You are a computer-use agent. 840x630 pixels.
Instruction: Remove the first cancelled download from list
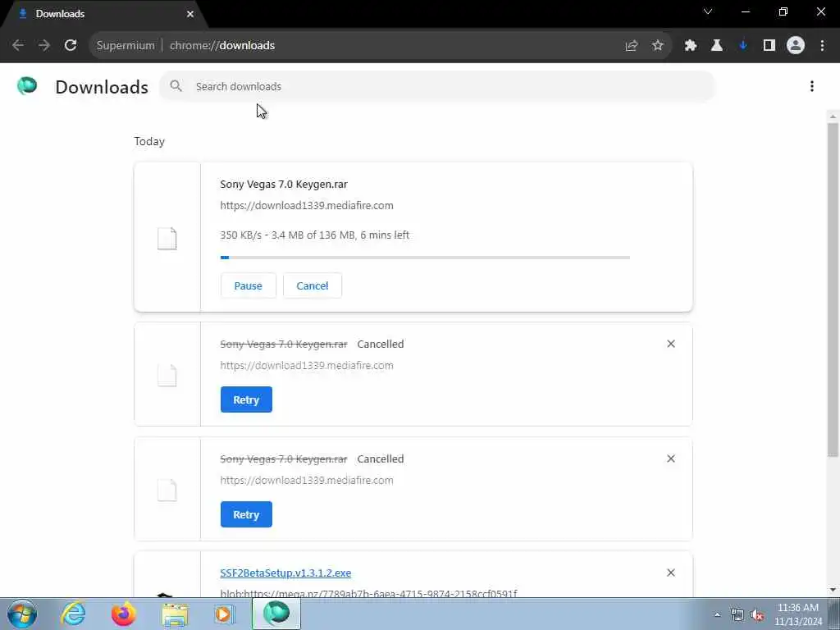click(671, 344)
